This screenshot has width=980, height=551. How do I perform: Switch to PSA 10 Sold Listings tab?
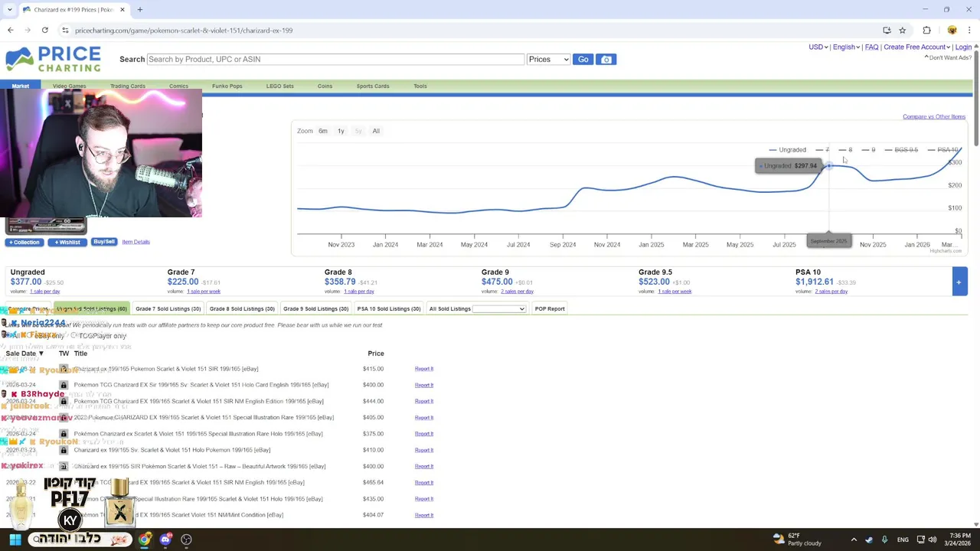tap(389, 308)
